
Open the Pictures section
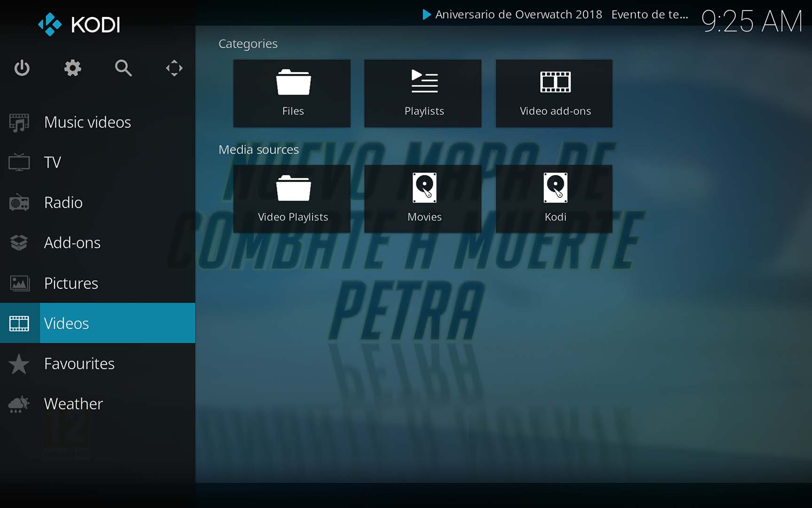70,283
